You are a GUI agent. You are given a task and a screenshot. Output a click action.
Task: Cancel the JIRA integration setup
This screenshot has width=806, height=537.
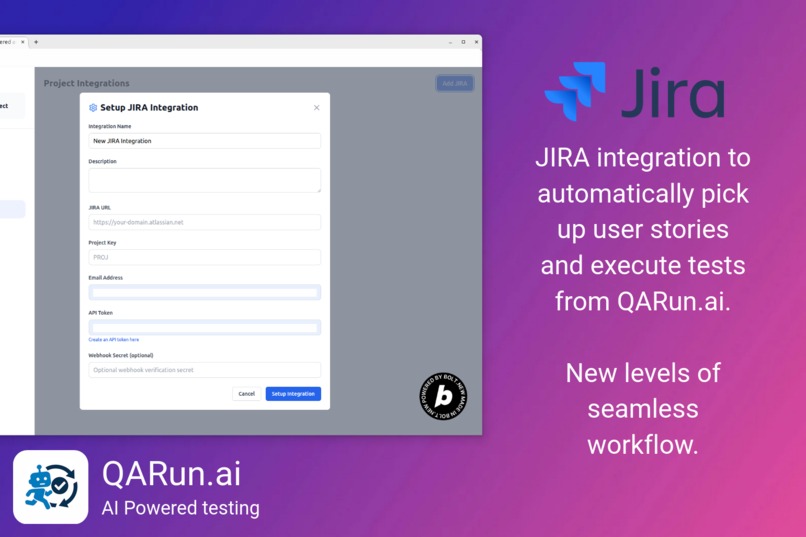coord(247,394)
